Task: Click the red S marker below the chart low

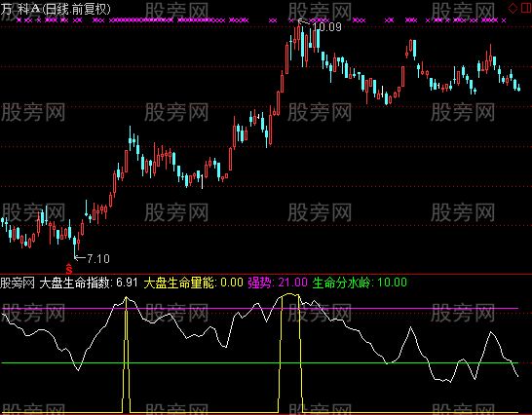Action: [x=69, y=269]
